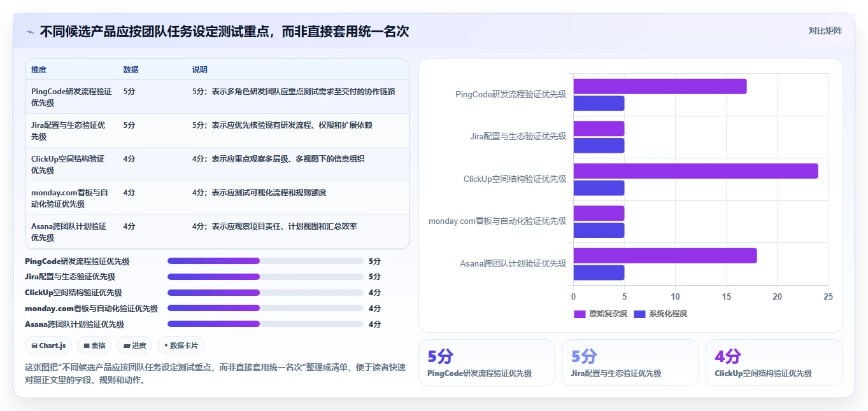The image size is (868, 411).
Task: Click the lightning icon before the title
Action: coord(30,32)
